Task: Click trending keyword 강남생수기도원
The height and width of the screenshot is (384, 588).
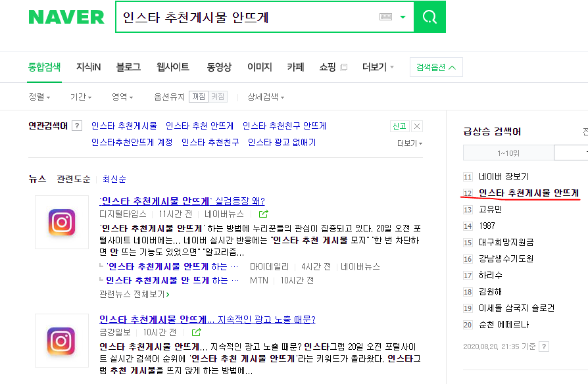Action: coord(506,259)
